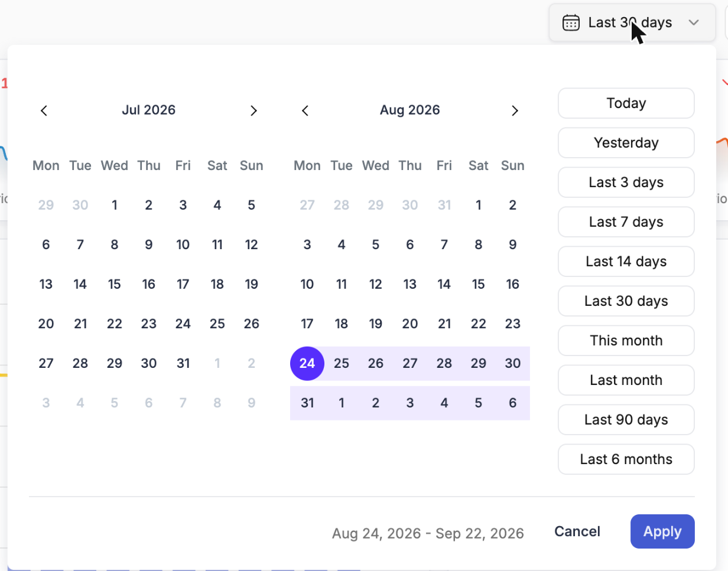Select August 21 in the calendar
728x571 pixels.
pyautogui.click(x=444, y=324)
